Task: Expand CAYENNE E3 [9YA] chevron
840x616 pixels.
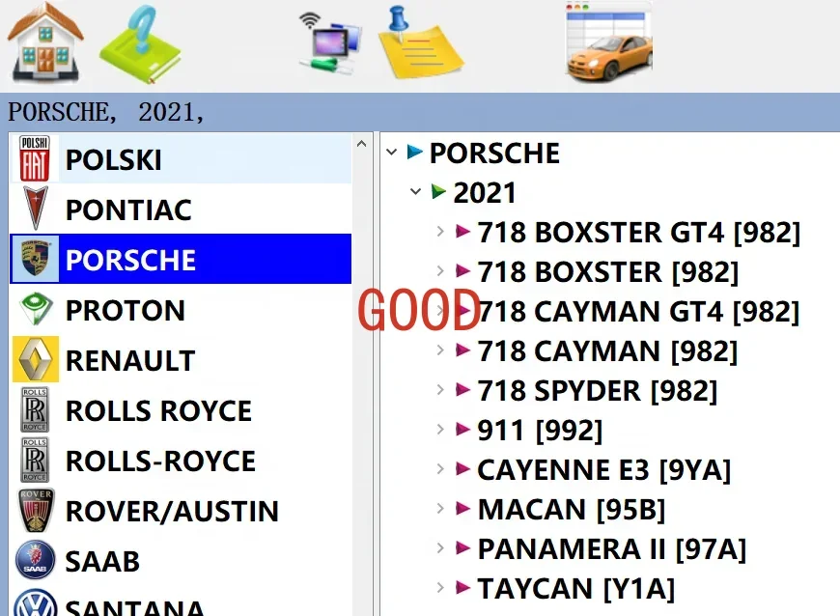Action: pyautogui.click(x=440, y=469)
